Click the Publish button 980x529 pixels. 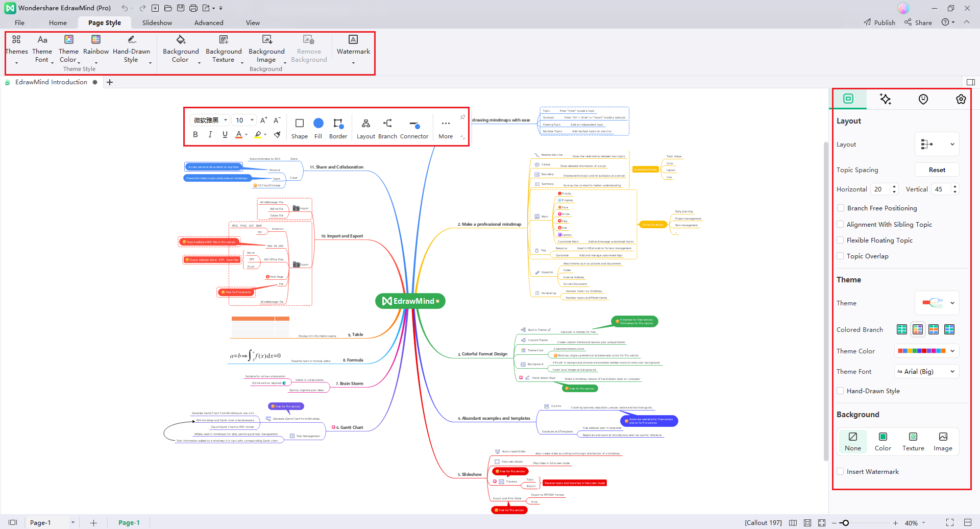tap(879, 22)
